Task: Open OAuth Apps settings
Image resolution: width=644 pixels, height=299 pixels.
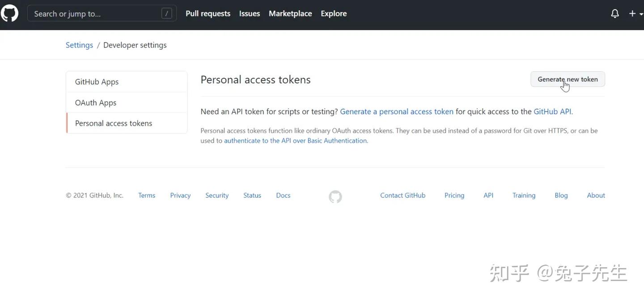Action: click(95, 102)
